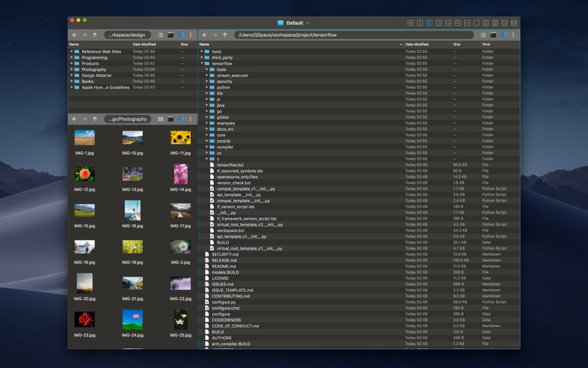Screen dimensions: 588x368
Task: Click the Name column sort chevron in tensorflow pane
Action: (x=401, y=44)
